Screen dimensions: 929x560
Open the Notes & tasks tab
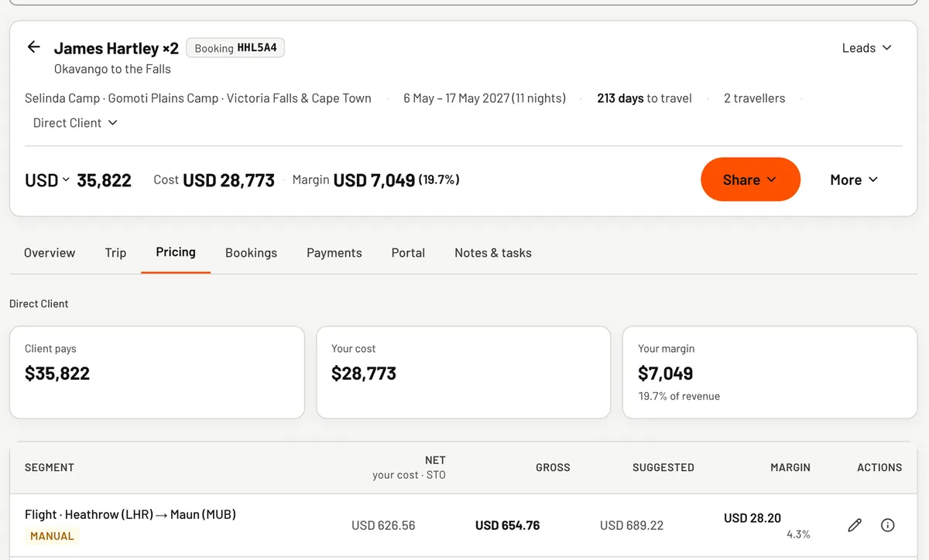click(x=493, y=253)
